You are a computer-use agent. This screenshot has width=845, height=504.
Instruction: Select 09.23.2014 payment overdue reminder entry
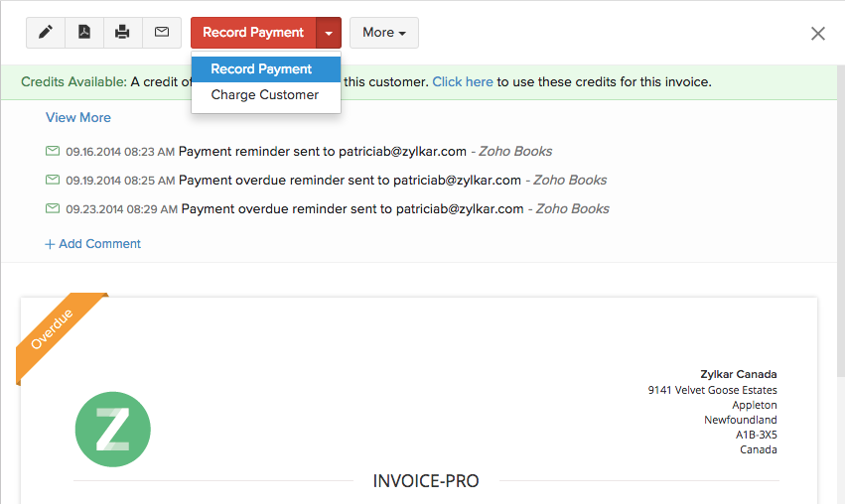point(328,209)
